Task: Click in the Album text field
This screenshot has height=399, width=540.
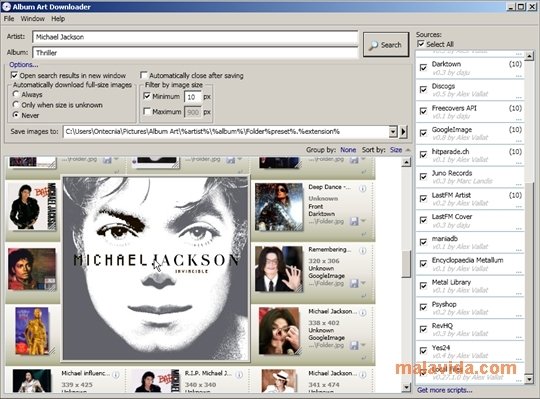Action: coord(195,53)
